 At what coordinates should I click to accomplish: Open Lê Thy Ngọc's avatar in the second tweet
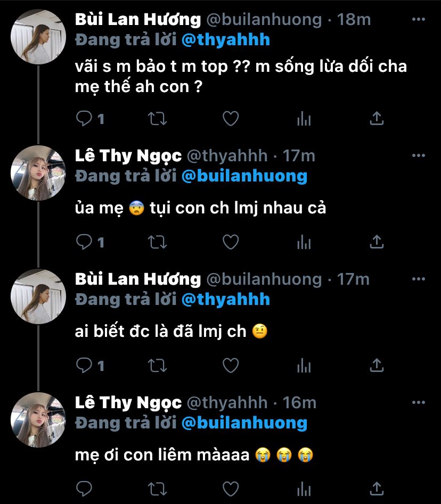(38, 172)
